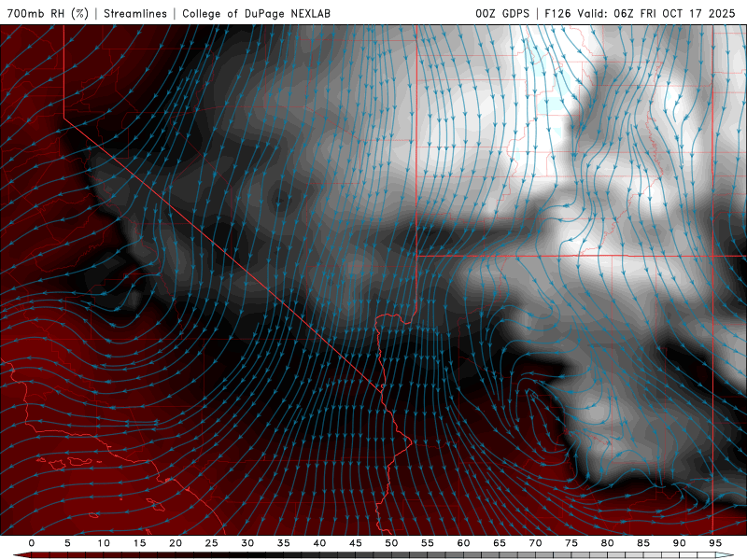Viewport: 747px width, 560px height.
Task: Select the "95" colorbar scale value
Action: coord(715,543)
